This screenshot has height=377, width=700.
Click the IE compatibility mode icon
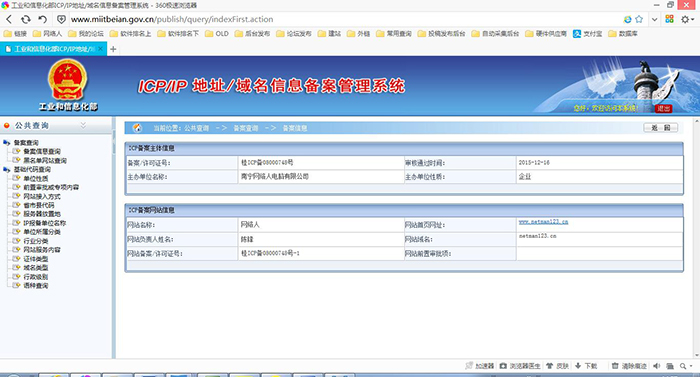pos(627,19)
